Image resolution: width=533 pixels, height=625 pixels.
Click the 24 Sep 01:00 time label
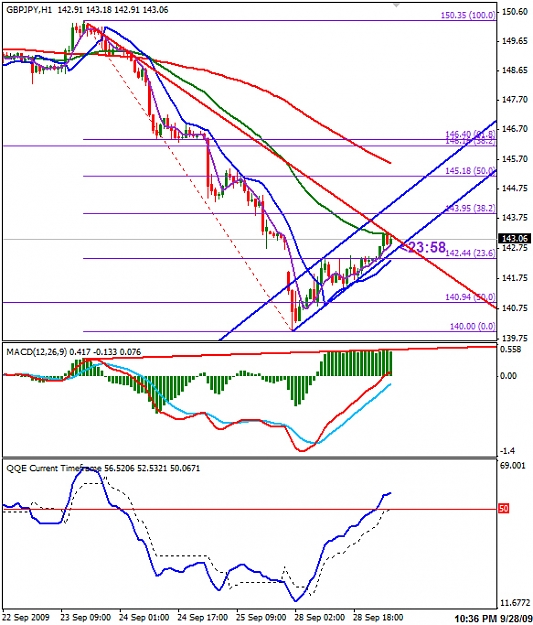(145, 617)
